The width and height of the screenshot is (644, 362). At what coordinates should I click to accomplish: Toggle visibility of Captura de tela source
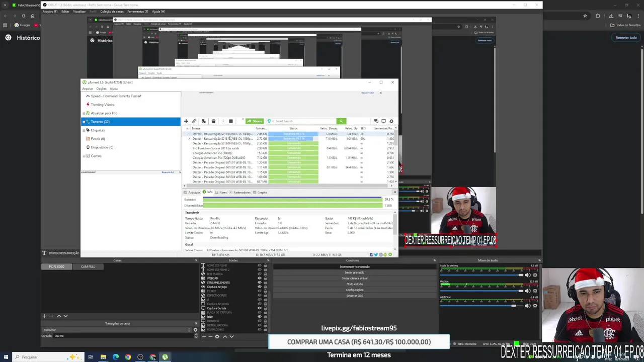[260, 308]
